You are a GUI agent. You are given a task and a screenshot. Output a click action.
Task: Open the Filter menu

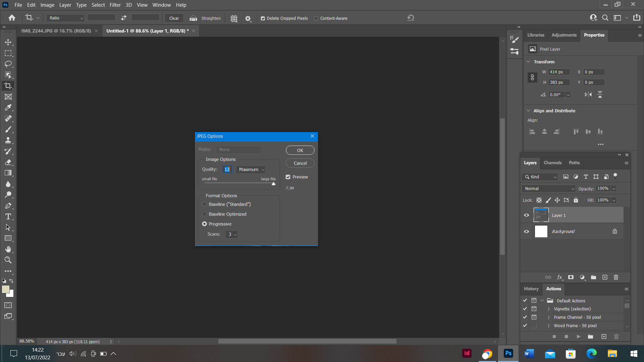point(115,5)
